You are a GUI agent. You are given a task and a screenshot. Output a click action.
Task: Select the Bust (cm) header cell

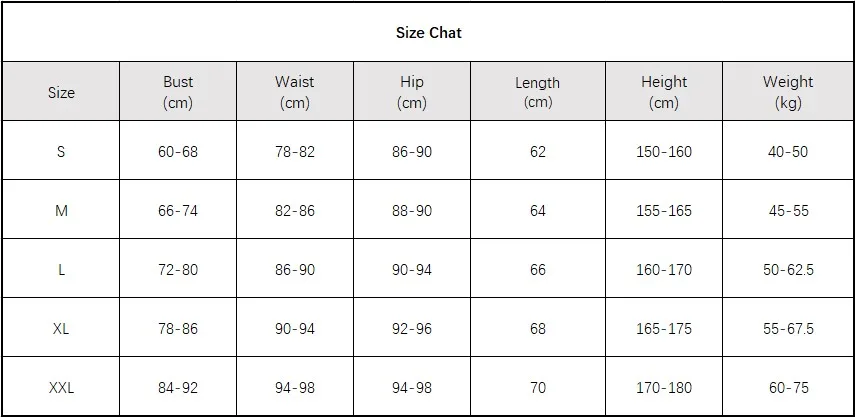[178, 92]
